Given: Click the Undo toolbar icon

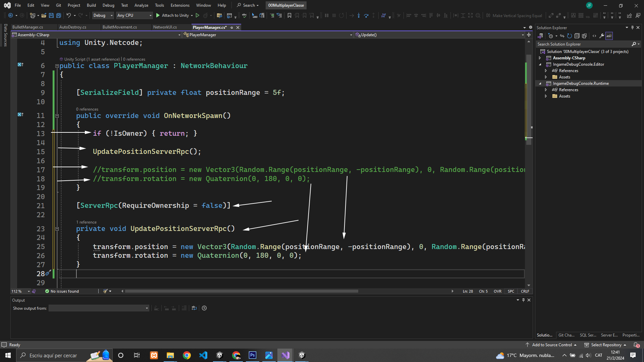Looking at the screenshot, I should (x=68, y=15).
